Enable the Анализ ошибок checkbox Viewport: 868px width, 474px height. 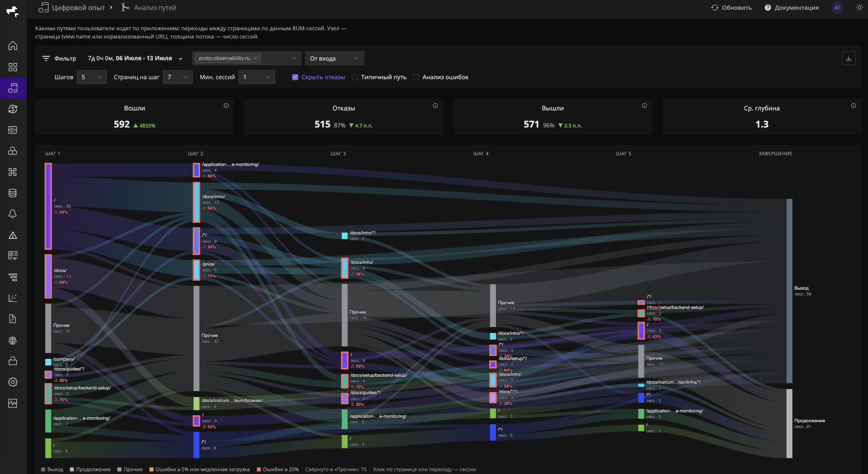416,77
